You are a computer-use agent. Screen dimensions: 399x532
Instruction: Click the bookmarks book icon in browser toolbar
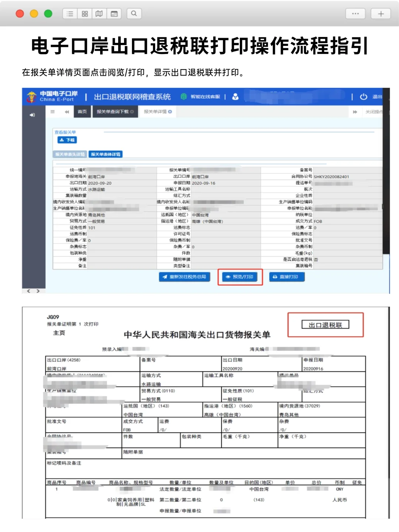[x=99, y=13]
